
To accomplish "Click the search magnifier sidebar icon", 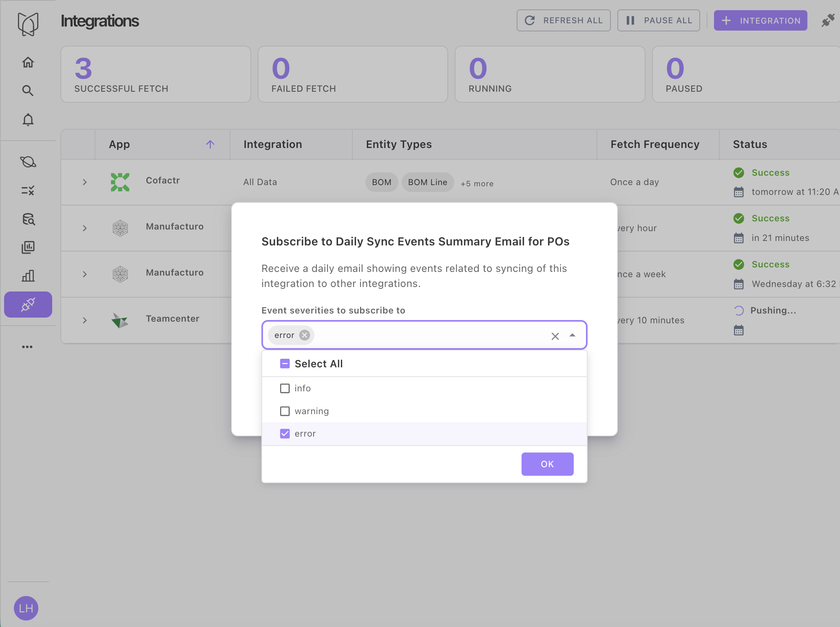I will 28,91.
